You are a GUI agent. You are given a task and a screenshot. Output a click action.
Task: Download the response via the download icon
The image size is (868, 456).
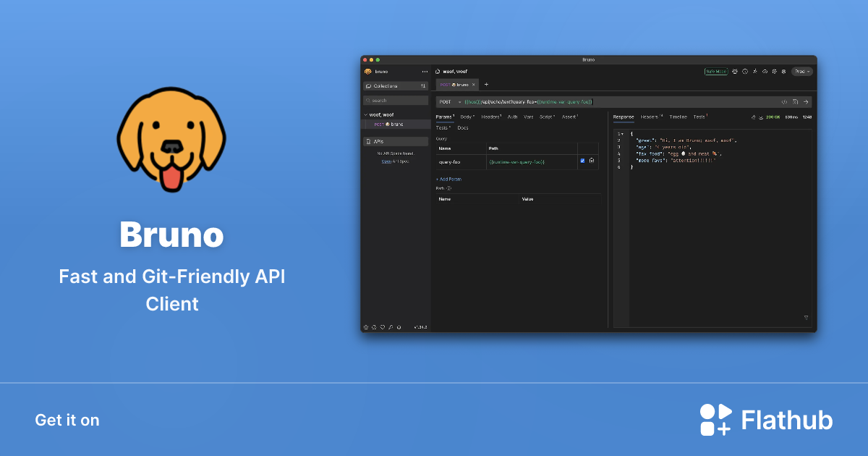coord(762,117)
